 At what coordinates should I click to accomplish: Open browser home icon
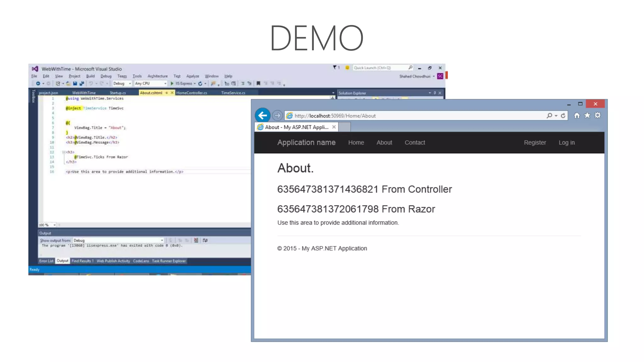click(x=577, y=115)
